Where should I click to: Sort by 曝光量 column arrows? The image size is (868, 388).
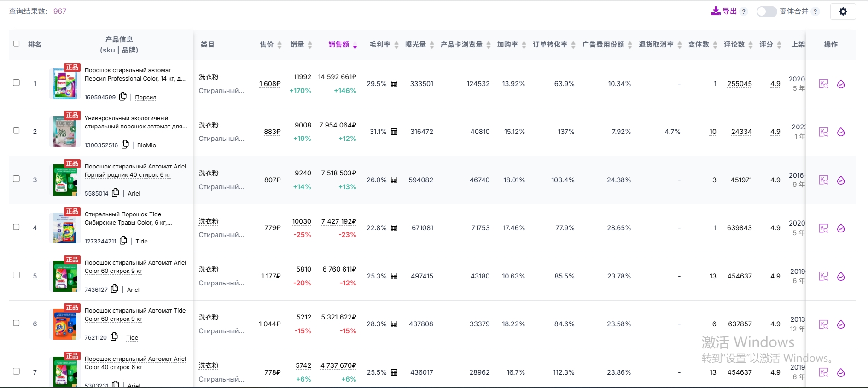point(432,45)
